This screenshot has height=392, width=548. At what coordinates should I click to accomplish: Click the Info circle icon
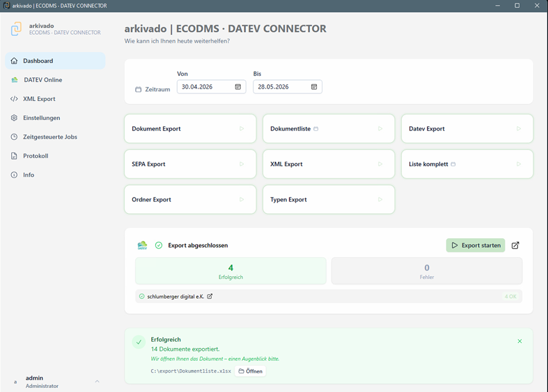[x=14, y=175]
